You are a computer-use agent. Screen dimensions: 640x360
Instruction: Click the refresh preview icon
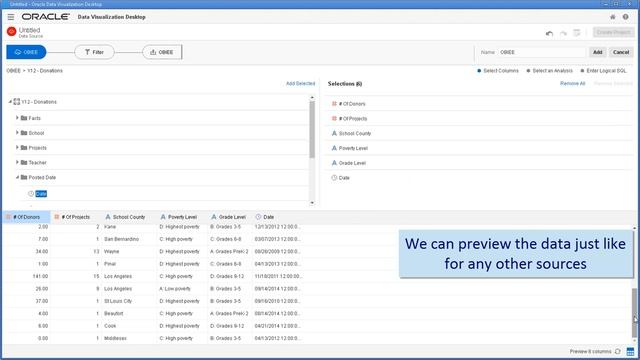(618, 351)
